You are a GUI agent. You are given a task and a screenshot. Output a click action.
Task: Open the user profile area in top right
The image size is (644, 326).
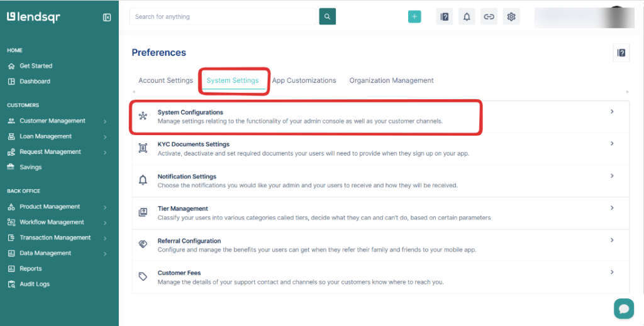point(584,17)
